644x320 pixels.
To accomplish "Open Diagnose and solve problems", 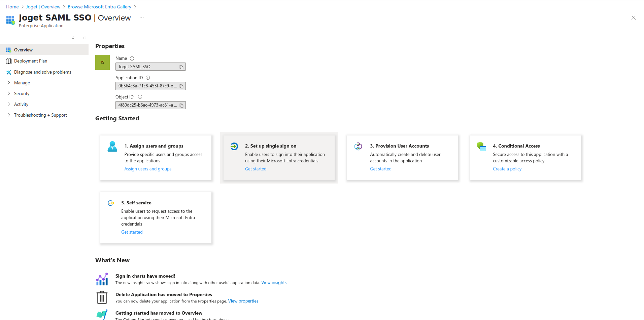I will click(43, 72).
